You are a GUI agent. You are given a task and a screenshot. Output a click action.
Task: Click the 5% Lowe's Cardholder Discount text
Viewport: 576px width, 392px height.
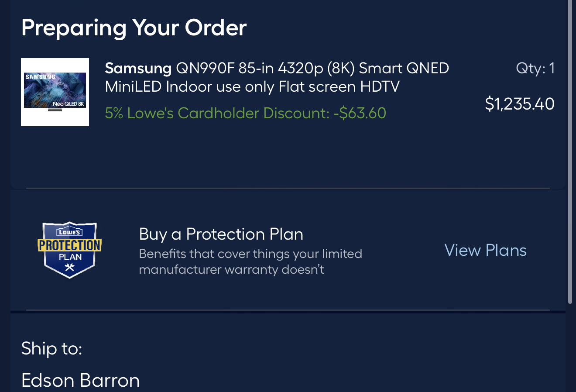tap(217, 113)
